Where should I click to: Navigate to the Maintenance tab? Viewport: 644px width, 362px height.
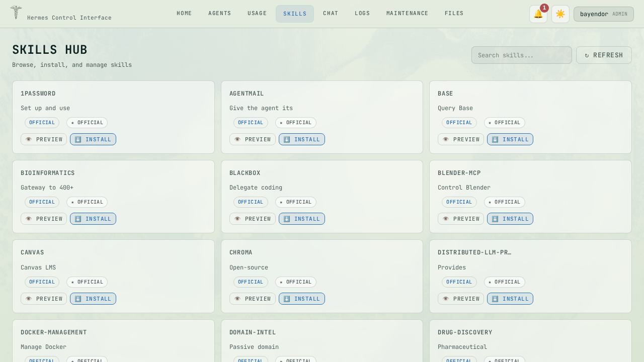coord(407,14)
